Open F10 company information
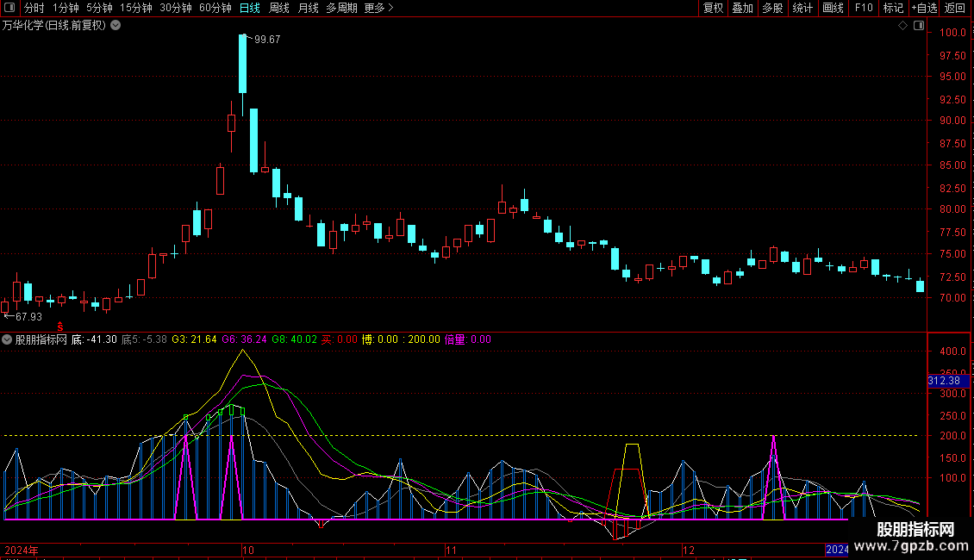This screenshot has height=560, width=974. (x=863, y=9)
